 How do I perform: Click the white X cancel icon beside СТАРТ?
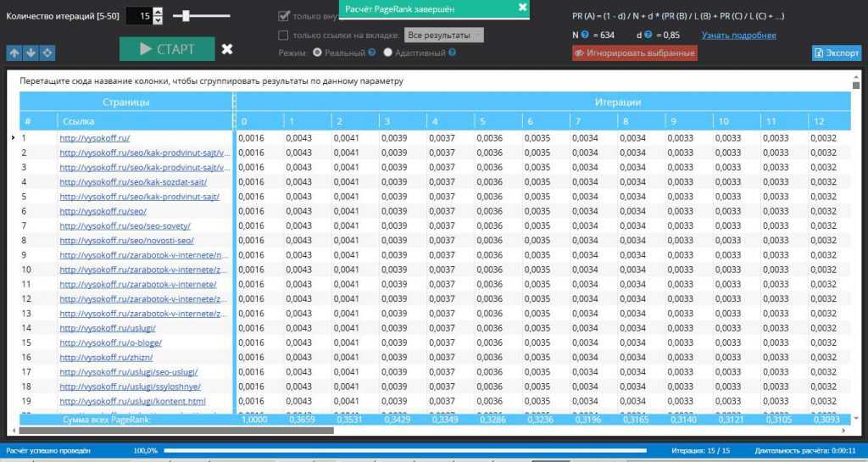[x=227, y=49]
